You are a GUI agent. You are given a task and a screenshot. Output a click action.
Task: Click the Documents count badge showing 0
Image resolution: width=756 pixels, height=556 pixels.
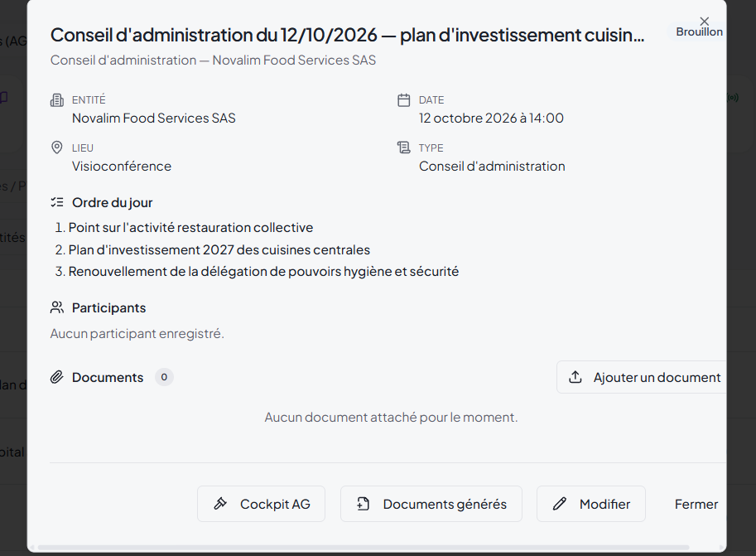[164, 377]
